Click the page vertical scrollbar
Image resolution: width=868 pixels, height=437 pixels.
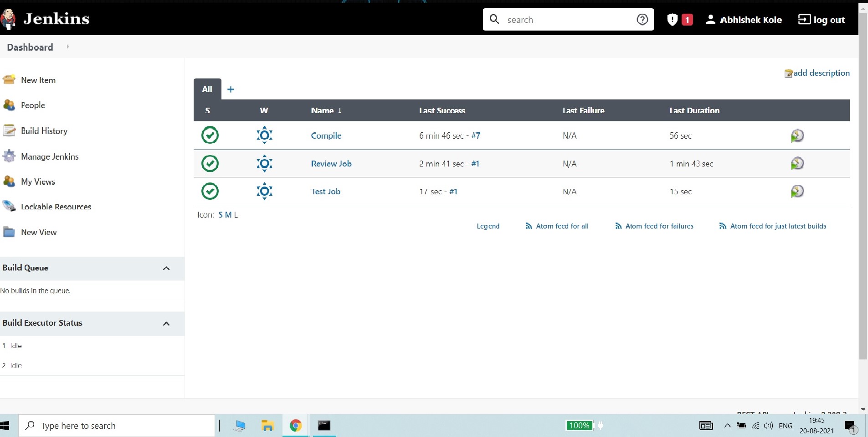coord(863,187)
